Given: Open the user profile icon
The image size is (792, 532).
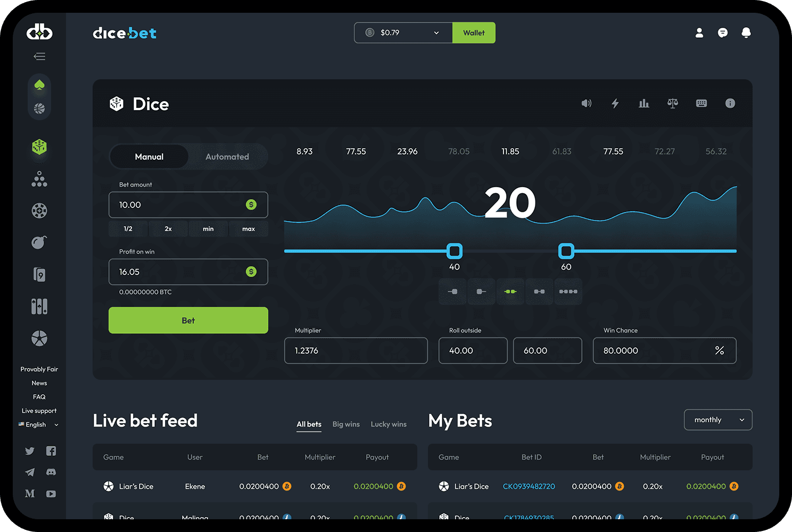Looking at the screenshot, I should (x=699, y=33).
